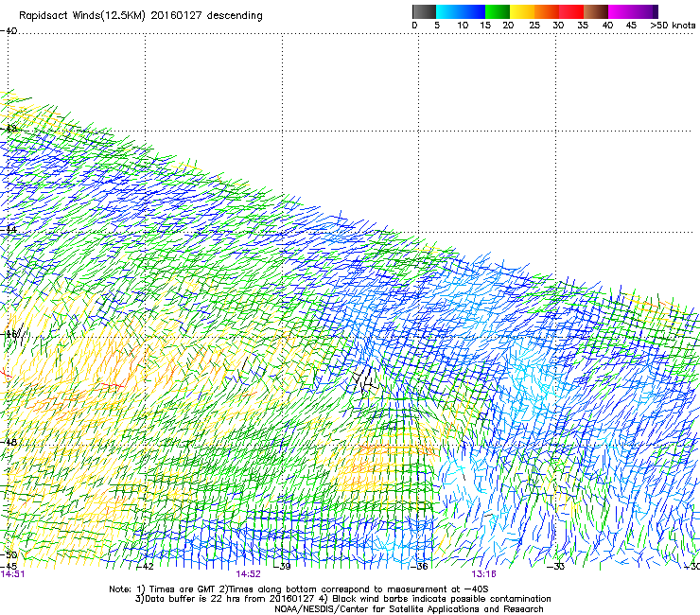
Task: Click the latitude label '-48' on left axis
Action: tap(9, 442)
